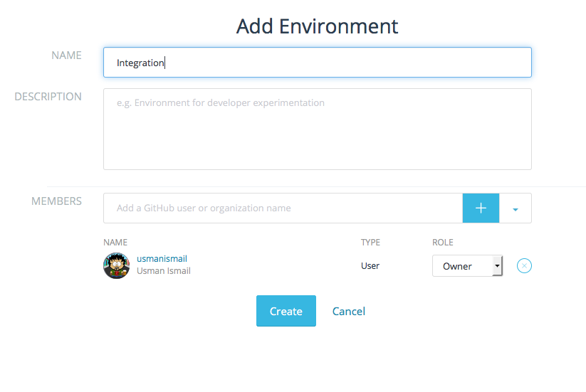Image resolution: width=586 pixels, height=392 pixels.
Task: Click the DESCRIPTION form label
Action: (x=48, y=97)
